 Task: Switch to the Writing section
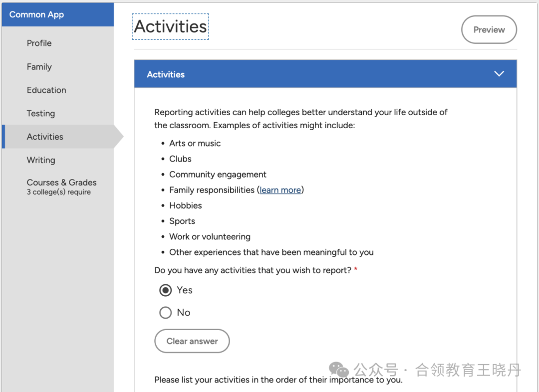tap(41, 160)
